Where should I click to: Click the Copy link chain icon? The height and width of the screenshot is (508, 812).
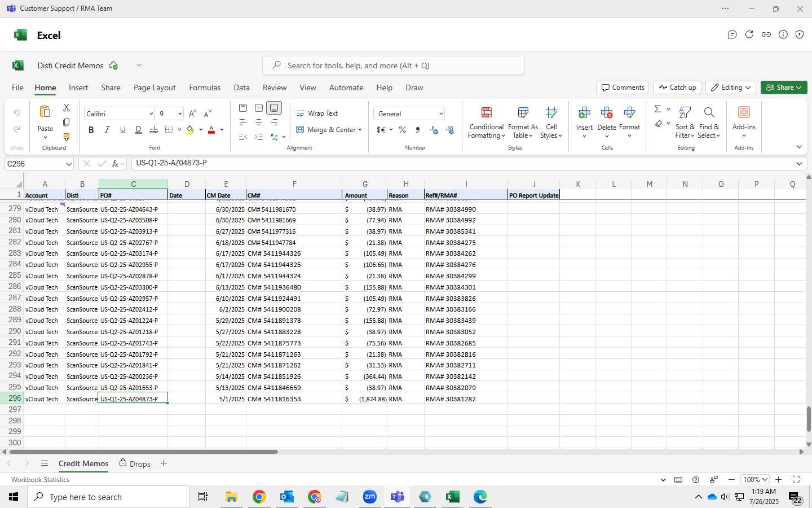coord(766,34)
